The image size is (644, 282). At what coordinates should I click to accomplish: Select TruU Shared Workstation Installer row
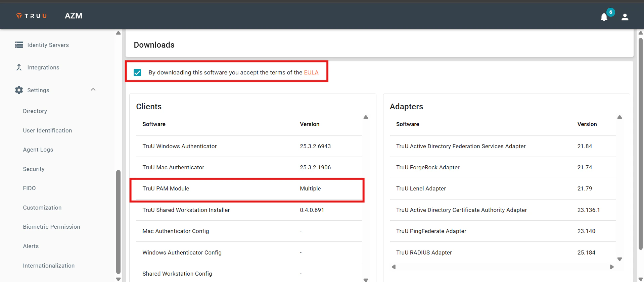point(249,210)
